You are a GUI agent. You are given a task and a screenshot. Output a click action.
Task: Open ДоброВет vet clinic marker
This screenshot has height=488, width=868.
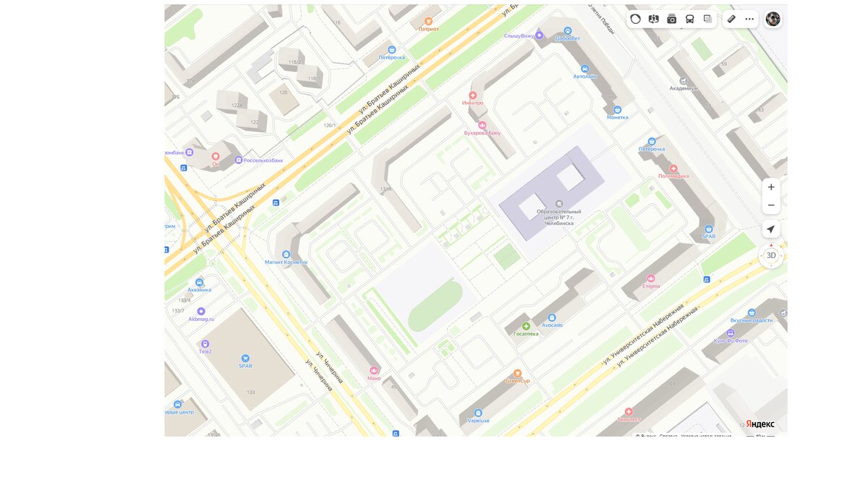[x=568, y=31]
